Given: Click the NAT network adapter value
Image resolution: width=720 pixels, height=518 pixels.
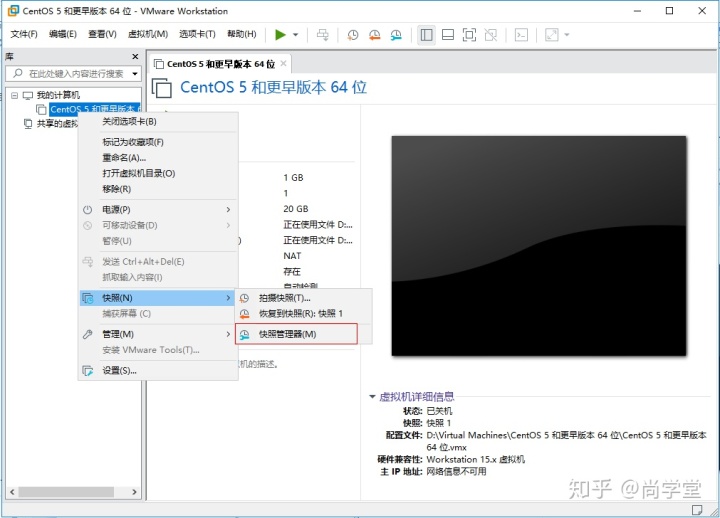Looking at the screenshot, I should [292, 256].
